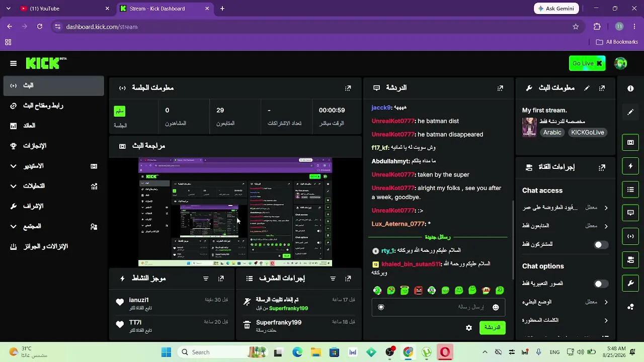This screenshot has width=644, height=362.
Task: Toggle the chat widget in right rail
Action: click(630, 213)
